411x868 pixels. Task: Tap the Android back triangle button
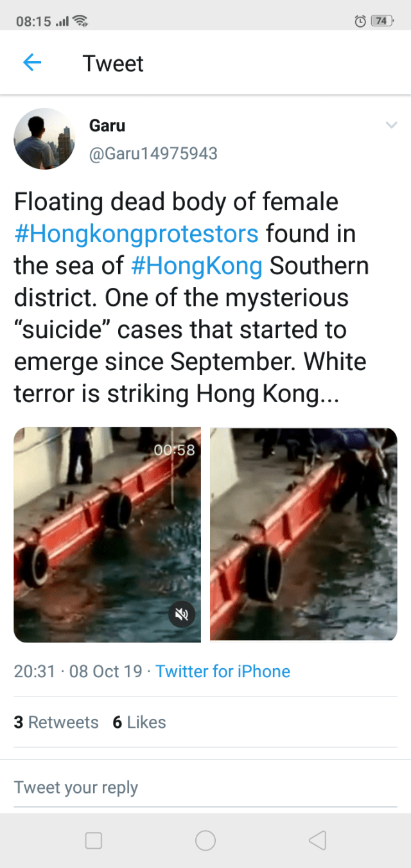[317, 840]
